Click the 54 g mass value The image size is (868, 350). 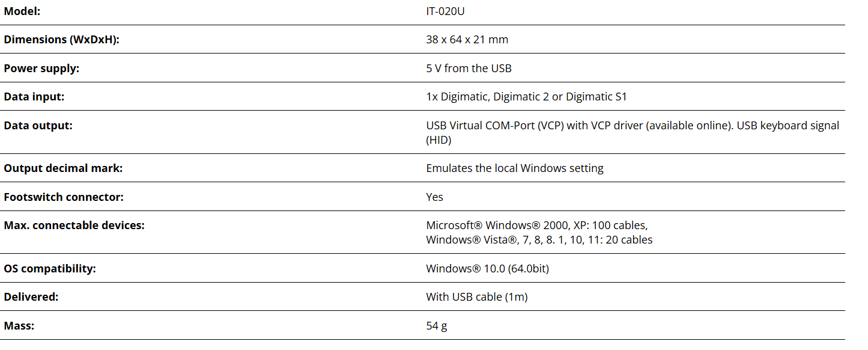click(436, 326)
